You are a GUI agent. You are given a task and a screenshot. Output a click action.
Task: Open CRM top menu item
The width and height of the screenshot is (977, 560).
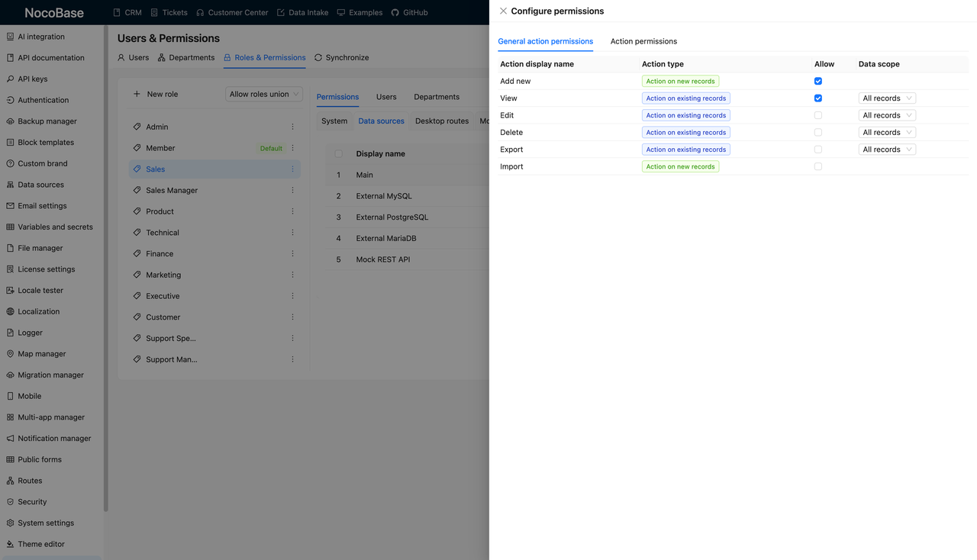pyautogui.click(x=127, y=12)
